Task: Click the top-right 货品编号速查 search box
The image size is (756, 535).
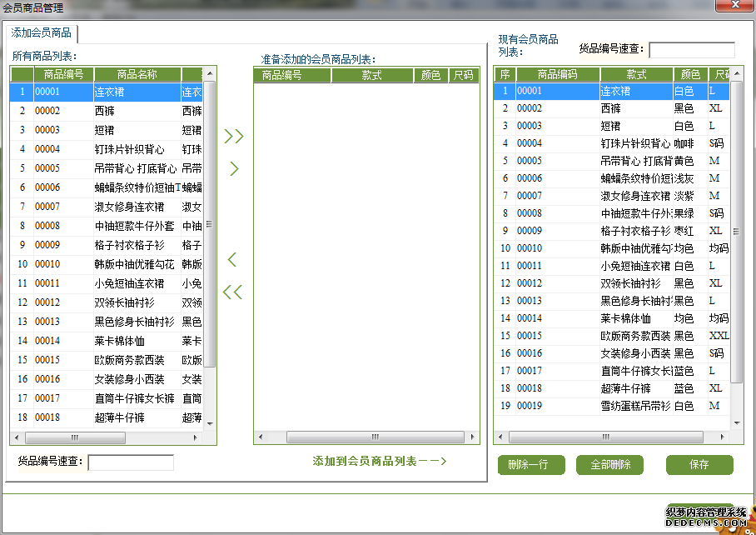Action: pyautogui.click(x=692, y=49)
